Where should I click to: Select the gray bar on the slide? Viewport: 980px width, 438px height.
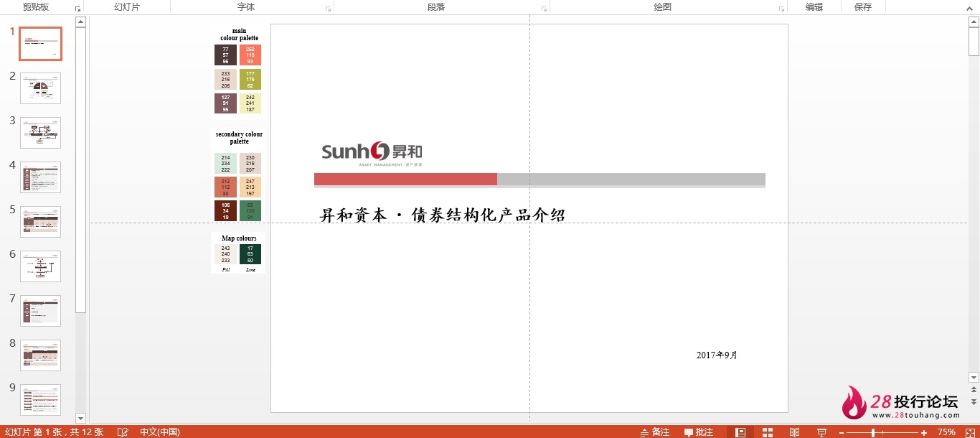click(x=631, y=180)
